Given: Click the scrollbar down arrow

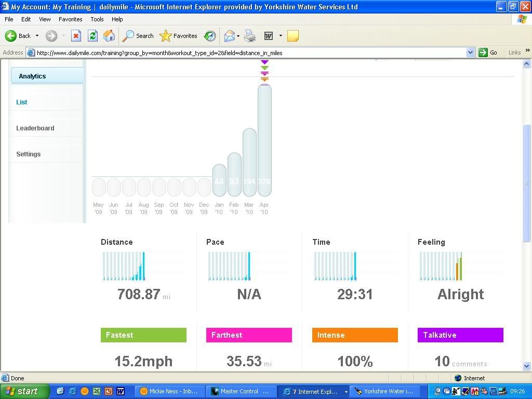Looking at the screenshot, I should [527, 366].
